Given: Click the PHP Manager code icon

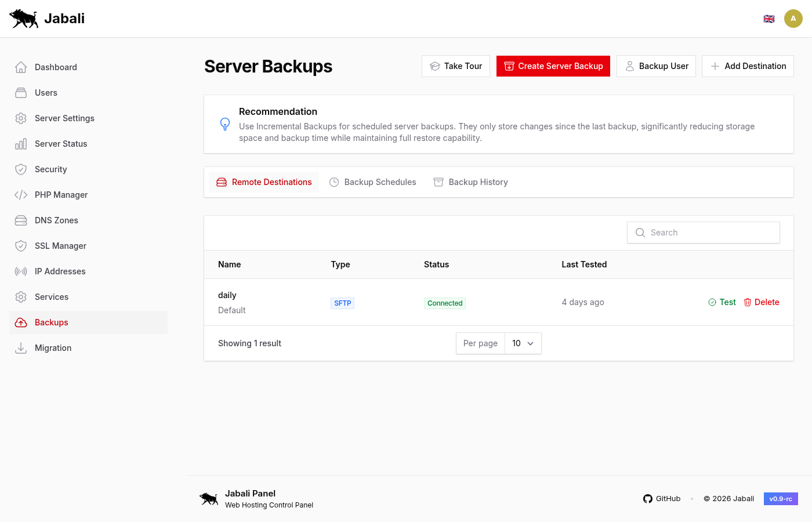Looking at the screenshot, I should [x=21, y=195].
